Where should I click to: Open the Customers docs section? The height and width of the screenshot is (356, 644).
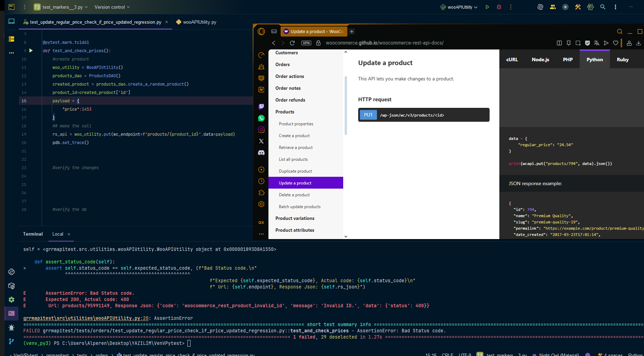[x=287, y=53]
